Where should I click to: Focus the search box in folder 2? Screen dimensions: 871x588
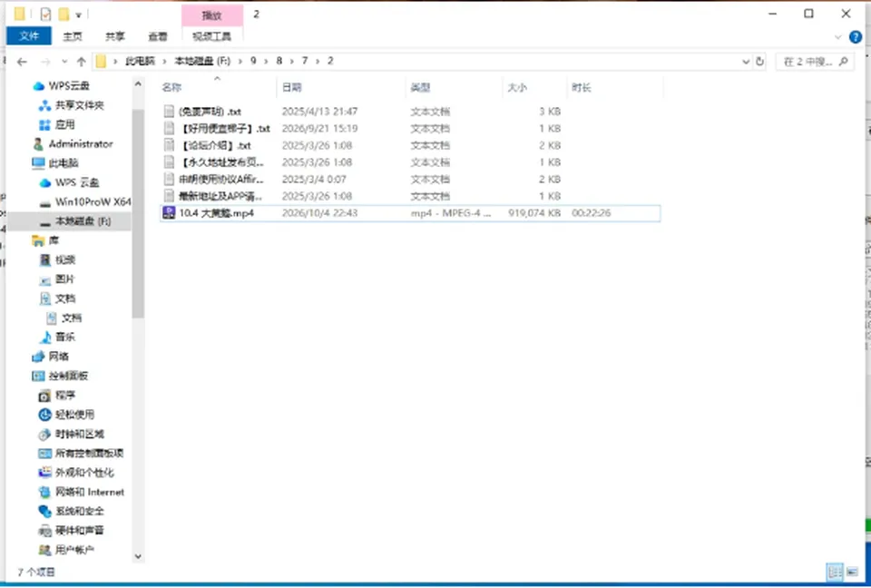click(x=815, y=62)
